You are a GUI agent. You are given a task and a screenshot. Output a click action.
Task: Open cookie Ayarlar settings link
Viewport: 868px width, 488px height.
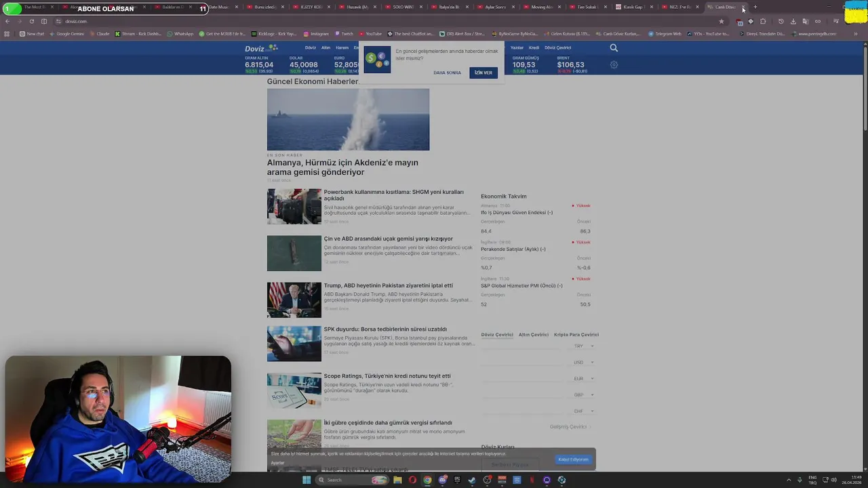tap(277, 463)
